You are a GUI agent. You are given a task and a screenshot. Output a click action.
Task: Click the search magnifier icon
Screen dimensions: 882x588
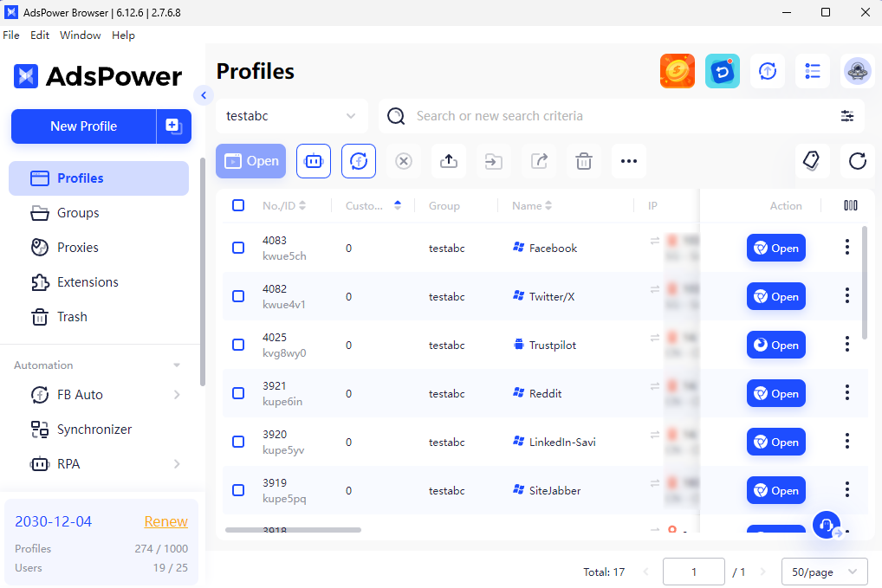click(396, 116)
